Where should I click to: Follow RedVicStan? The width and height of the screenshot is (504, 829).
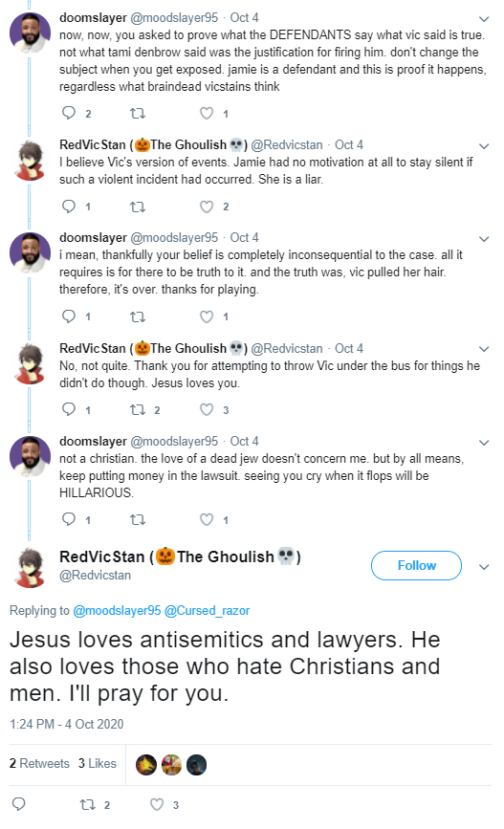tap(416, 565)
